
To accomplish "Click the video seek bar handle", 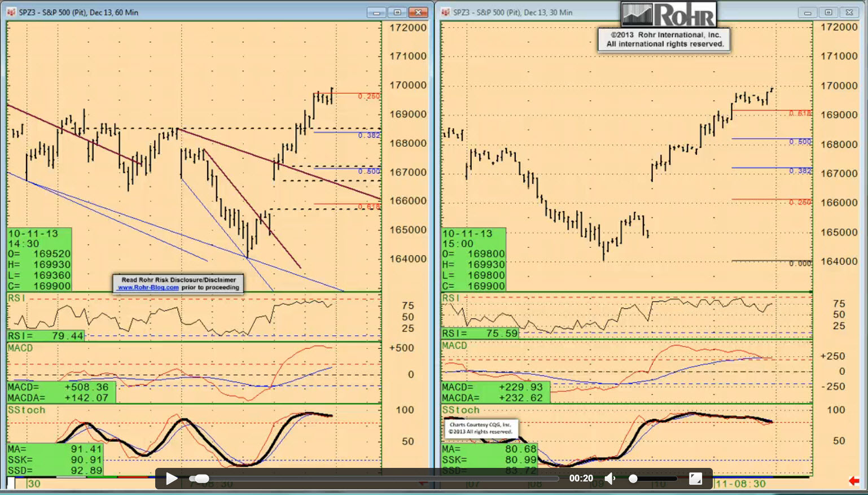I will coord(200,479).
